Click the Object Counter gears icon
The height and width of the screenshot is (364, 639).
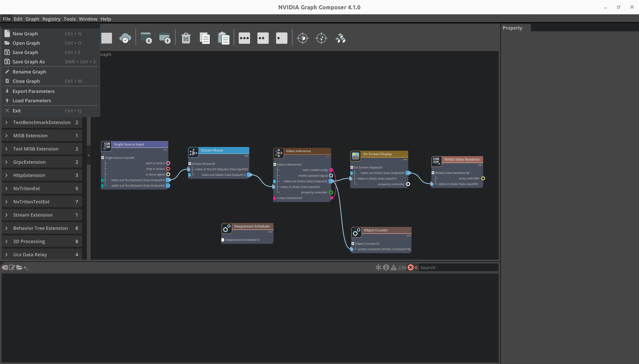[x=356, y=232]
